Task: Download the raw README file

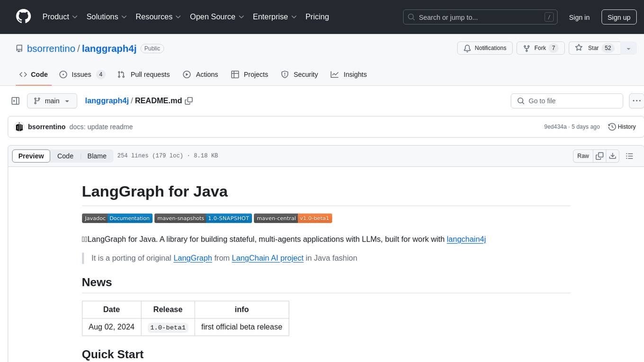Action: (x=612, y=156)
